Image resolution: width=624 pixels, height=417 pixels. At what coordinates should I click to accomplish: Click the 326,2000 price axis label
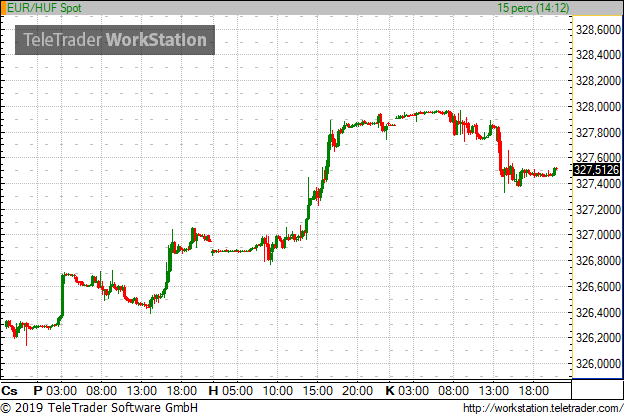coord(598,338)
